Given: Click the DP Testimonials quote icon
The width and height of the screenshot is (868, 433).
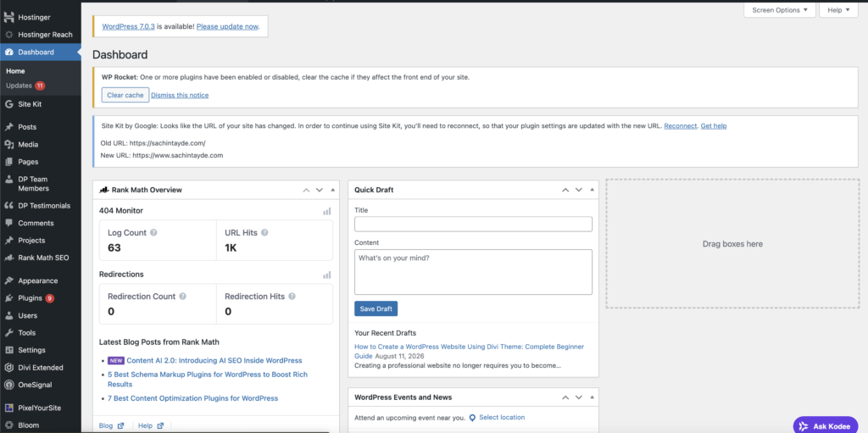Looking at the screenshot, I should [8, 205].
